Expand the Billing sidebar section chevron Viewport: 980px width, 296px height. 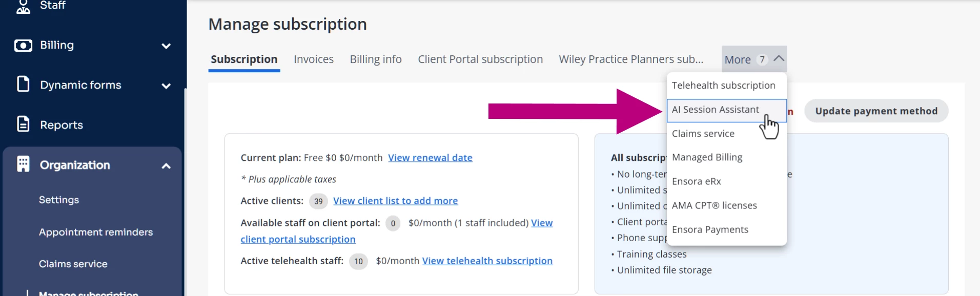coord(166,46)
